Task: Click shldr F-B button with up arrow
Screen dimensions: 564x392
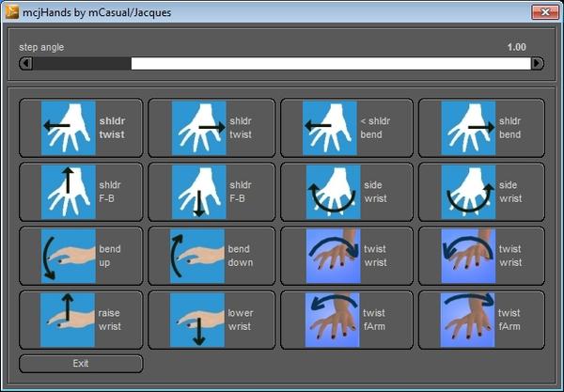Action: 81,192
